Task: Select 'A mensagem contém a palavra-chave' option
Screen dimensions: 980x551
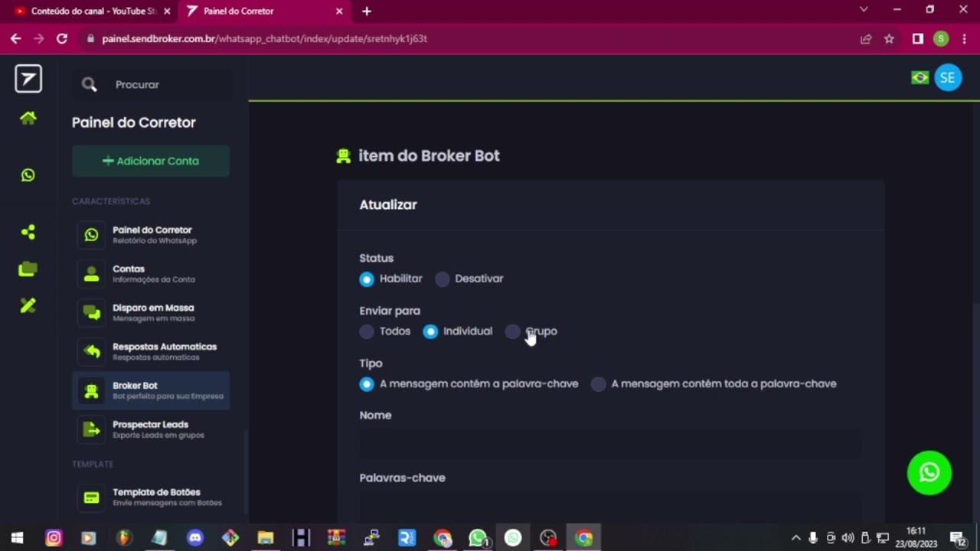Action: tap(367, 384)
